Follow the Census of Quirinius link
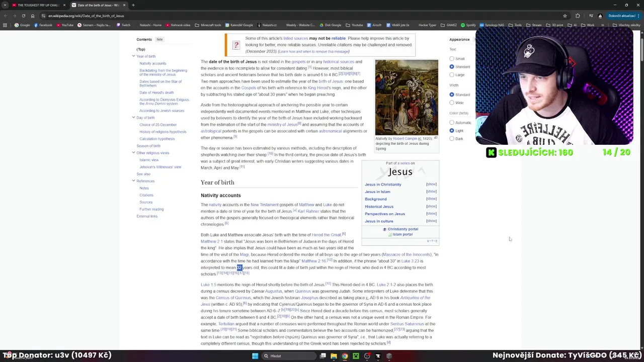 point(233,298)
